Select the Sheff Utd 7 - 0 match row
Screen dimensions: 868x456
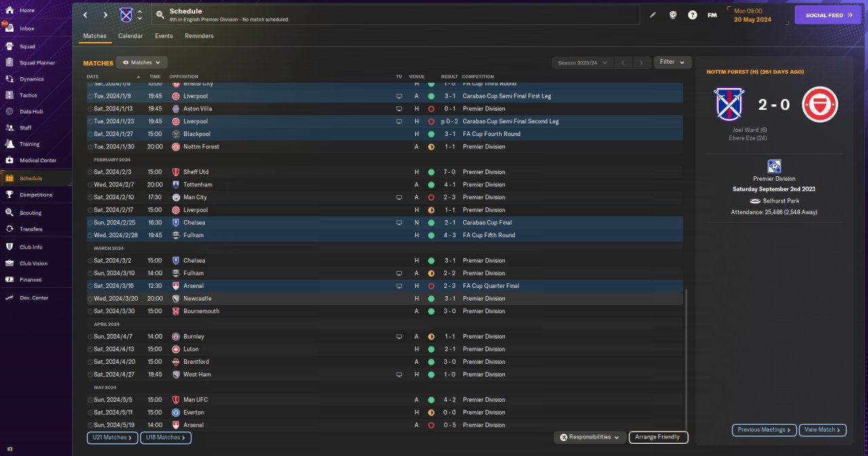click(x=384, y=172)
